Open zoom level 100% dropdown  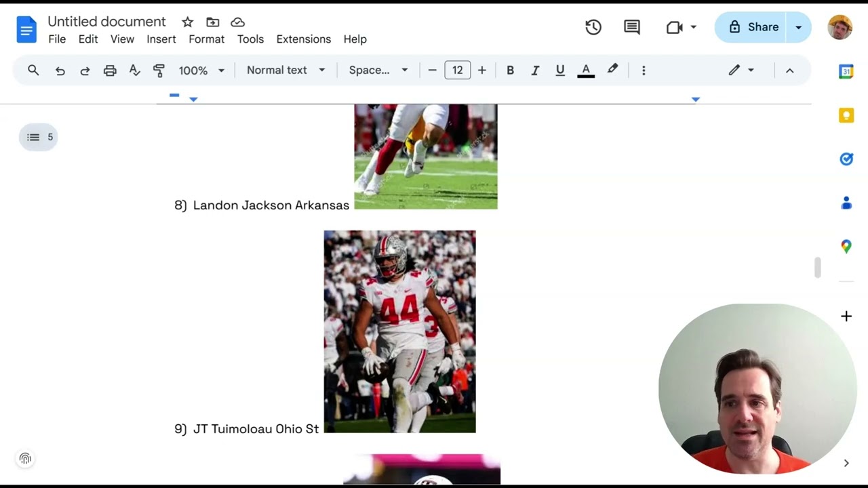coord(201,70)
